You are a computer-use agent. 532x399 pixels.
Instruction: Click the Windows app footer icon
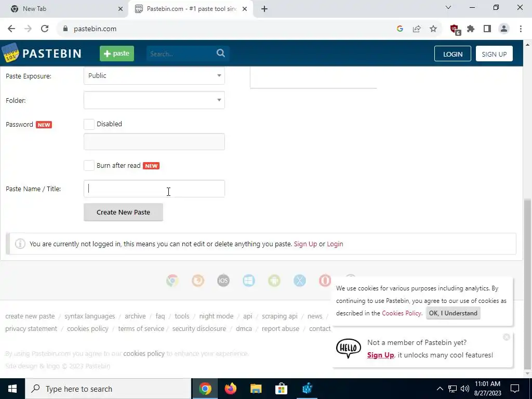tap(249, 281)
